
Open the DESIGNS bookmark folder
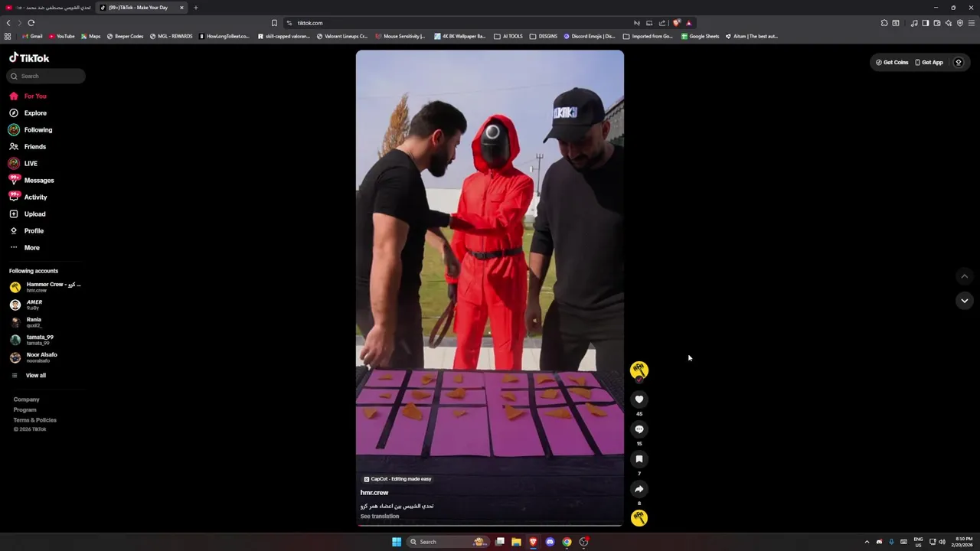click(x=544, y=36)
